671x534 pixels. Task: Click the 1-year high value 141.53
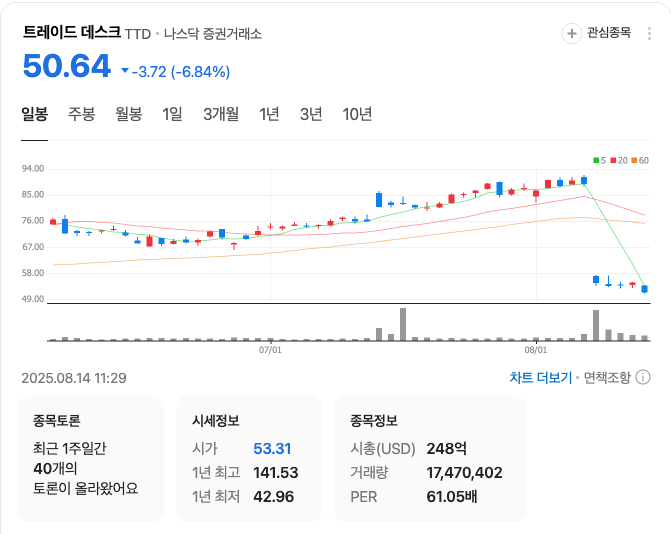coord(276,472)
